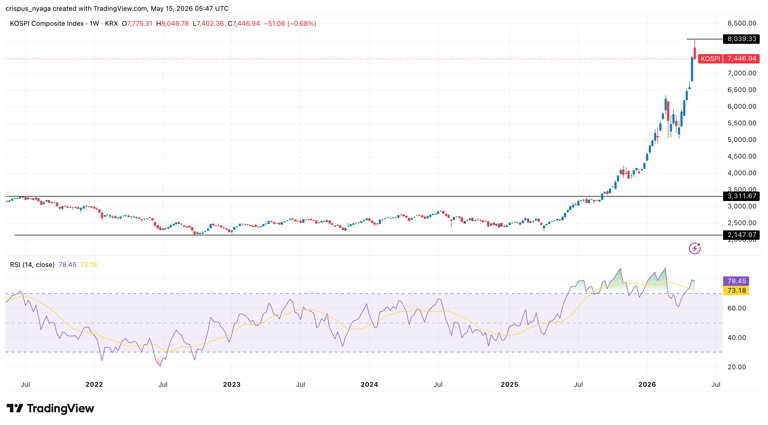The width and height of the screenshot is (768, 425).
Task: Click the −51.06 (−0.68%) change value
Action: 290,24
